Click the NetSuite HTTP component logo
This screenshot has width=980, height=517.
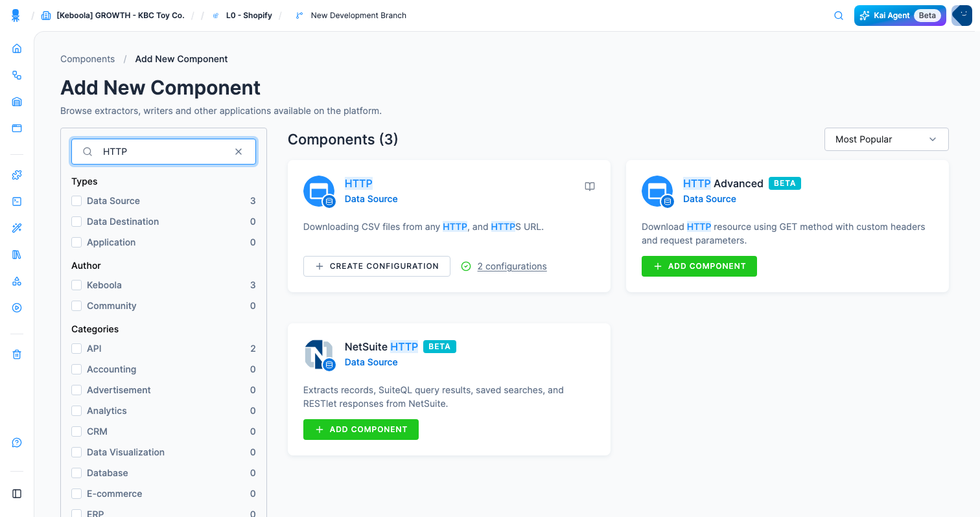[x=319, y=354]
